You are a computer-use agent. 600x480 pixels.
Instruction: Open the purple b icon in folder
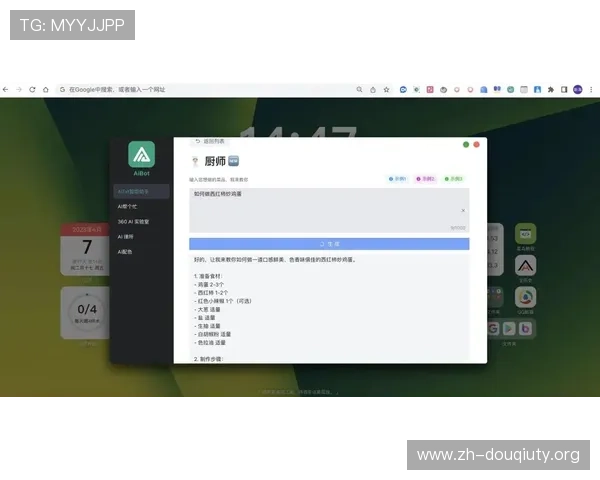click(525, 328)
